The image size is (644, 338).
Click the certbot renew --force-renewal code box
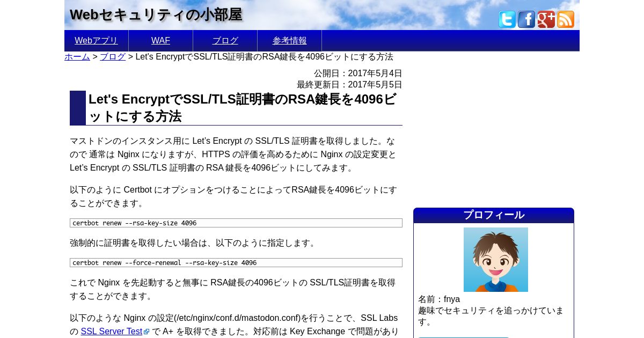pos(236,263)
